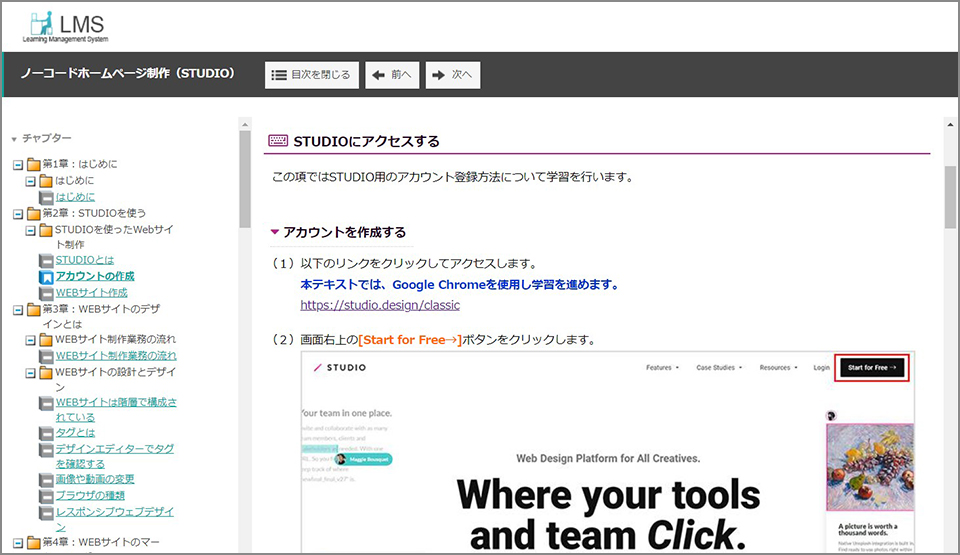Open デザインエディターでタグを確認する link

tap(115, 456)
